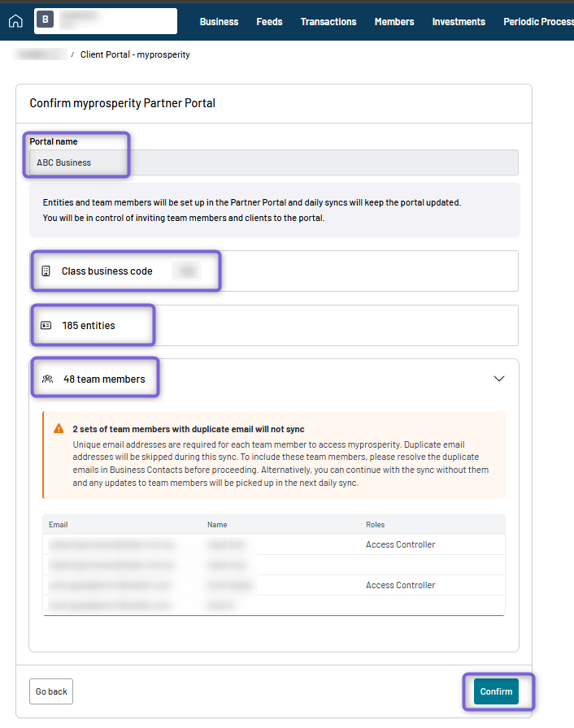Select the second Access Controller role cell
Image resolution: width=574 pixels, height=728 pixels.
pyautogui.click(x=400, y=586)
